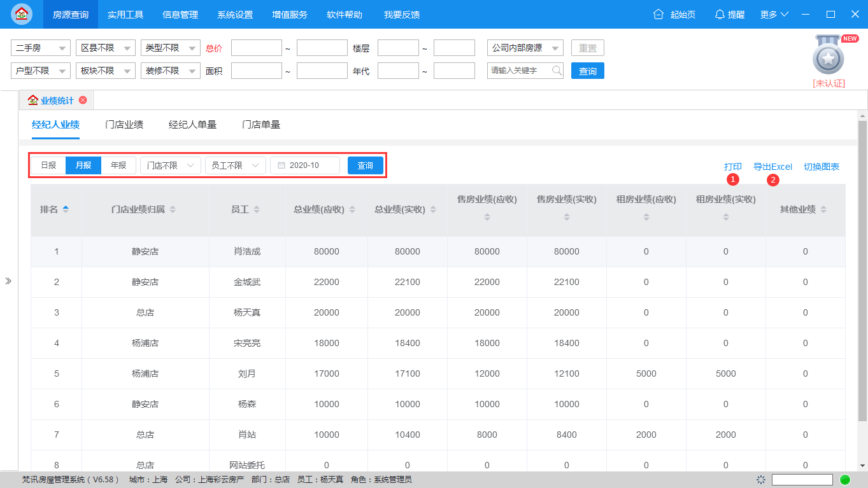
Task: Select 月报 report mode
Action: coord(83,165)
